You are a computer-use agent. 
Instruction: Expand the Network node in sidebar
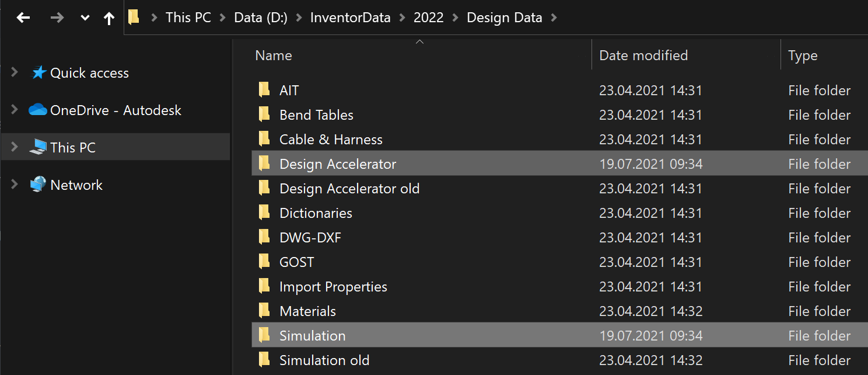click(x=14, y=185)
